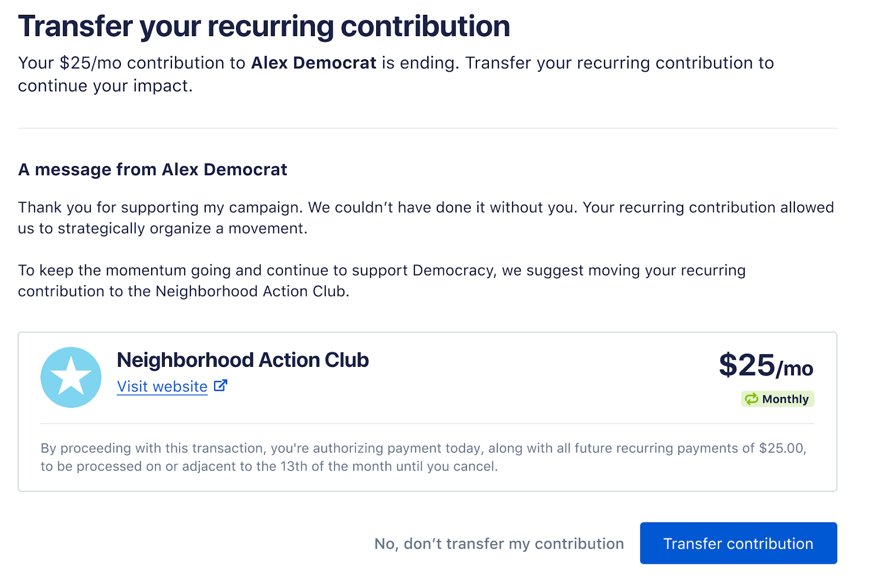Image resolution: width=876 pixels, height=588 pixels.
Task: Click the divider line below the subtitle
Action: click(427, 128)
